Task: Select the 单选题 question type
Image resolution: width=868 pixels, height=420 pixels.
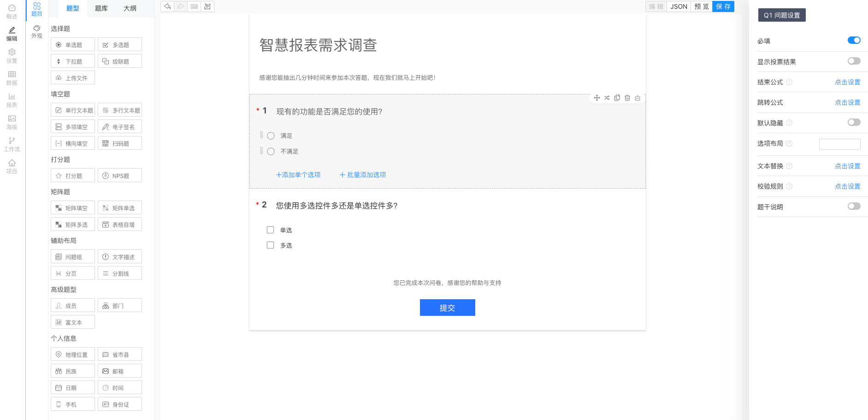Action: pyautogui.click(x=72, y=44)
